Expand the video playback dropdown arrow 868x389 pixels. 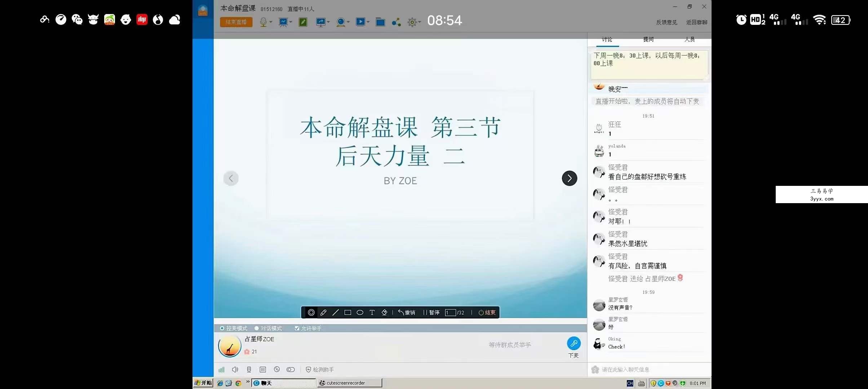click(368, 22)
